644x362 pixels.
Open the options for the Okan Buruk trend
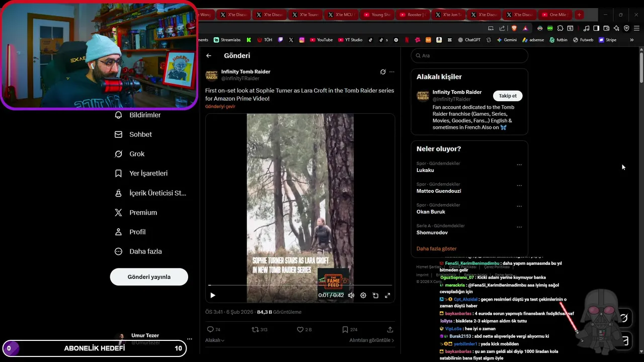[519, 207]
